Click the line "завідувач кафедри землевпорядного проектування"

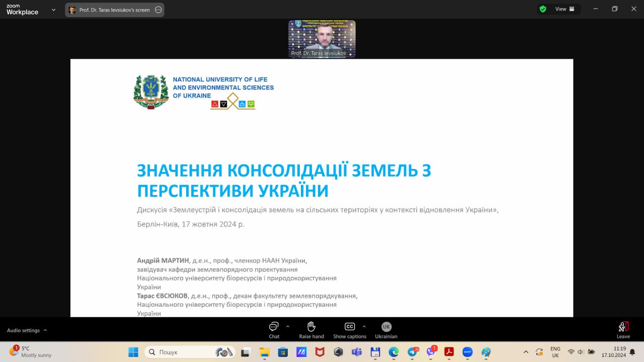tap(217, 269)
